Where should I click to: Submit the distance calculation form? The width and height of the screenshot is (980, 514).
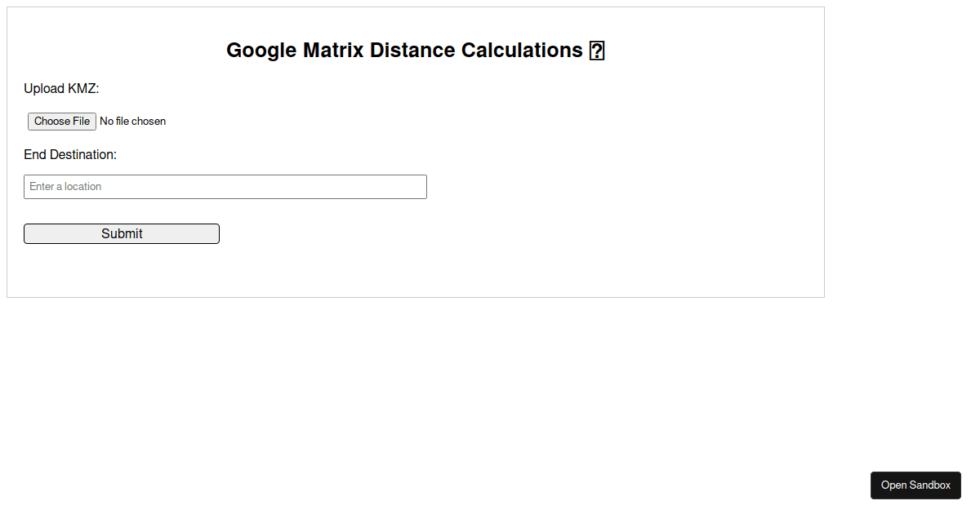click(121, 233)
